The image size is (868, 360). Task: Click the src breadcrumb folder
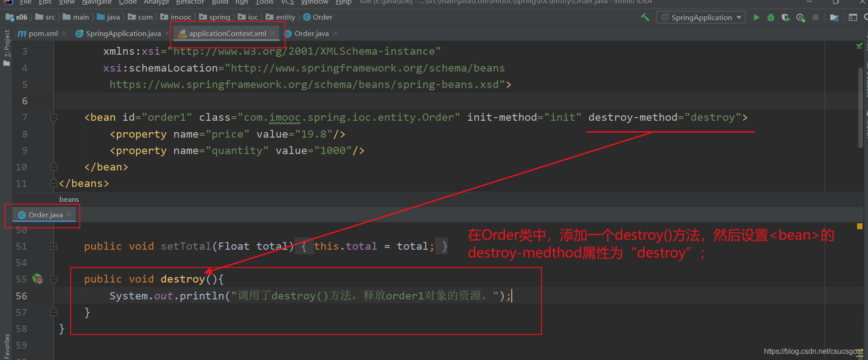45,17
